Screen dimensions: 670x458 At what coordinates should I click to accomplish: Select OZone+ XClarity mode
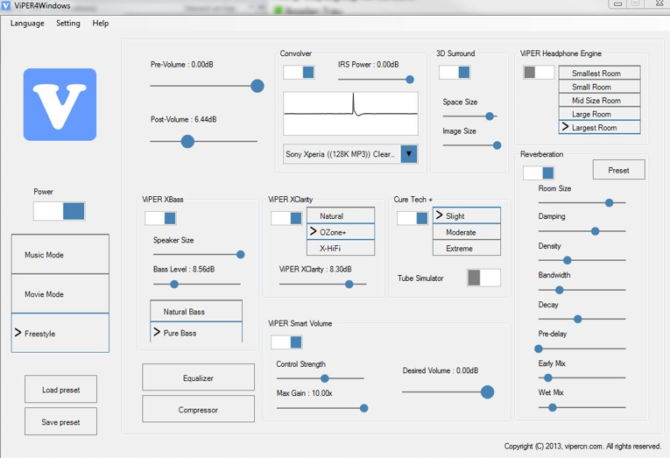coord(341,232)
